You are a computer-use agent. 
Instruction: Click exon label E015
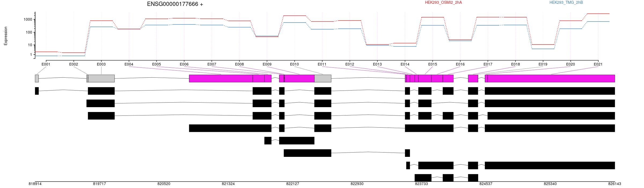click(433, 64)
